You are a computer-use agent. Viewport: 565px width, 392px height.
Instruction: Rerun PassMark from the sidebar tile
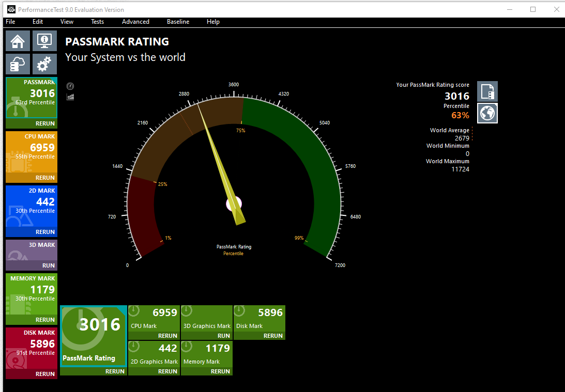pyautogui.click(x=32, y=123)
